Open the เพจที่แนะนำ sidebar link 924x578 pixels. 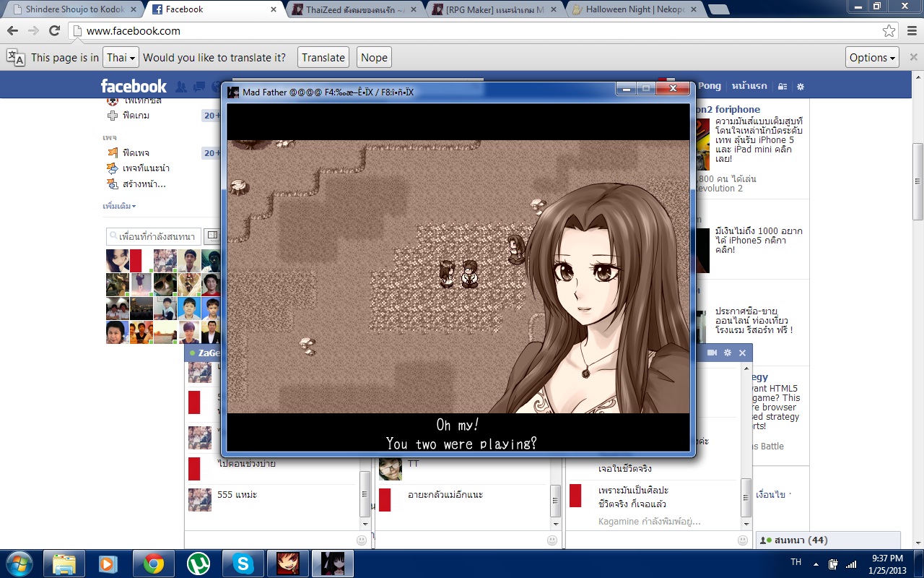coord(146,168)
